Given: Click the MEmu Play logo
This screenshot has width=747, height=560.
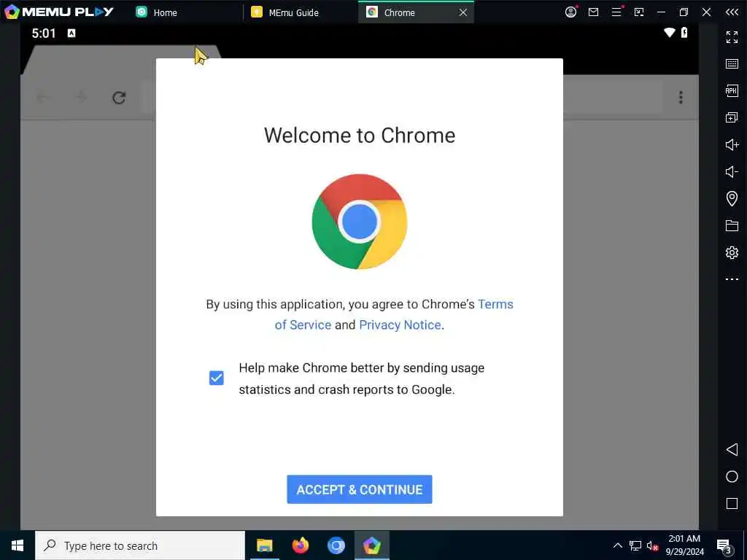Looking at the screenshot, I should (59, 12).
